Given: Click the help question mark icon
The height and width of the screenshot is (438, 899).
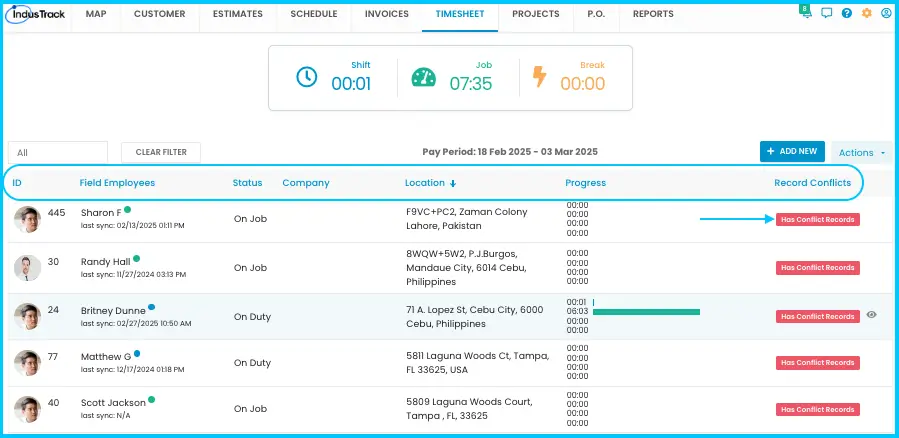Looking at the screenshot, I should [846, 13].
